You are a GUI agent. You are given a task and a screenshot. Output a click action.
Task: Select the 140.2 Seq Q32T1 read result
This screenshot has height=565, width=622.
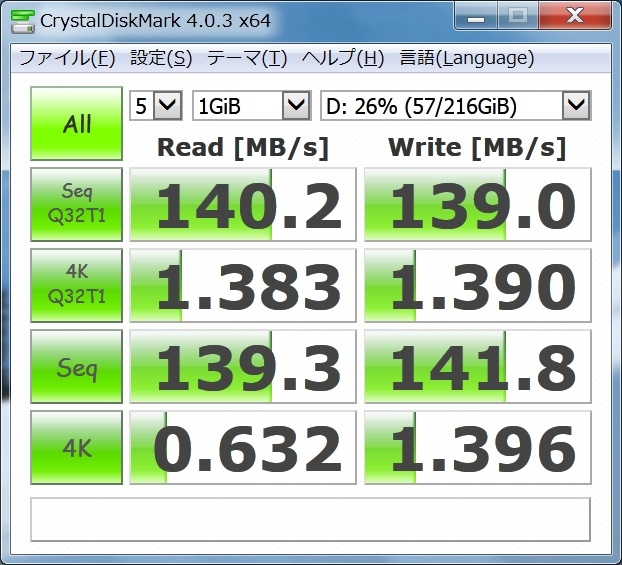click(x=243, y=204)
